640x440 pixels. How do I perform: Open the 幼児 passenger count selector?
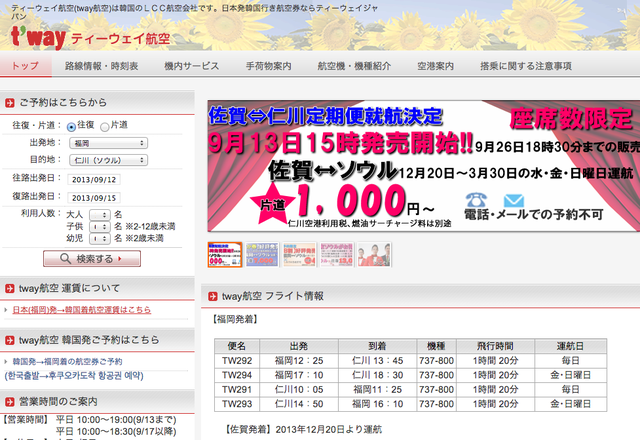(x=100, y=238)
